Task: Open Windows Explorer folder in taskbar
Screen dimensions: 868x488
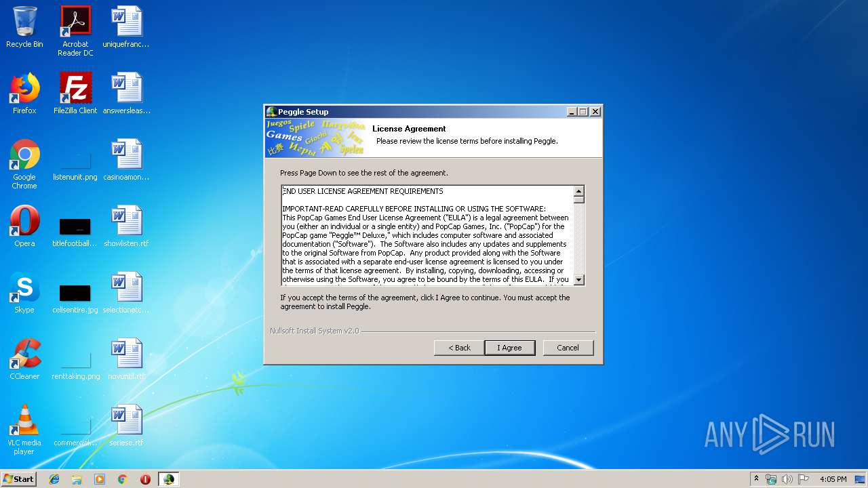Action: [77, 479]
